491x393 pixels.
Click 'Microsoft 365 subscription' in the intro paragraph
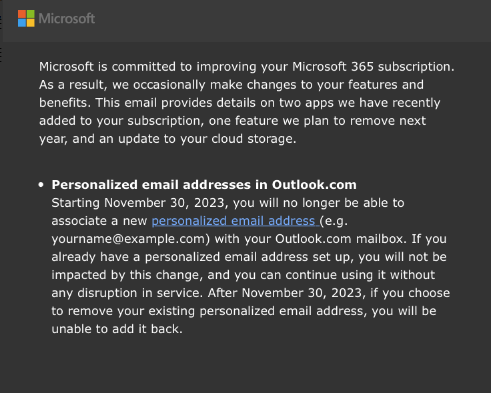pyautogui.click(x=372, y=67)
